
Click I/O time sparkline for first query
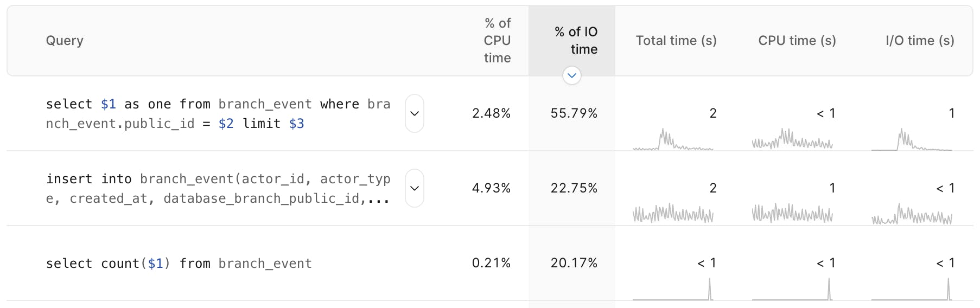tap(912, 140)
